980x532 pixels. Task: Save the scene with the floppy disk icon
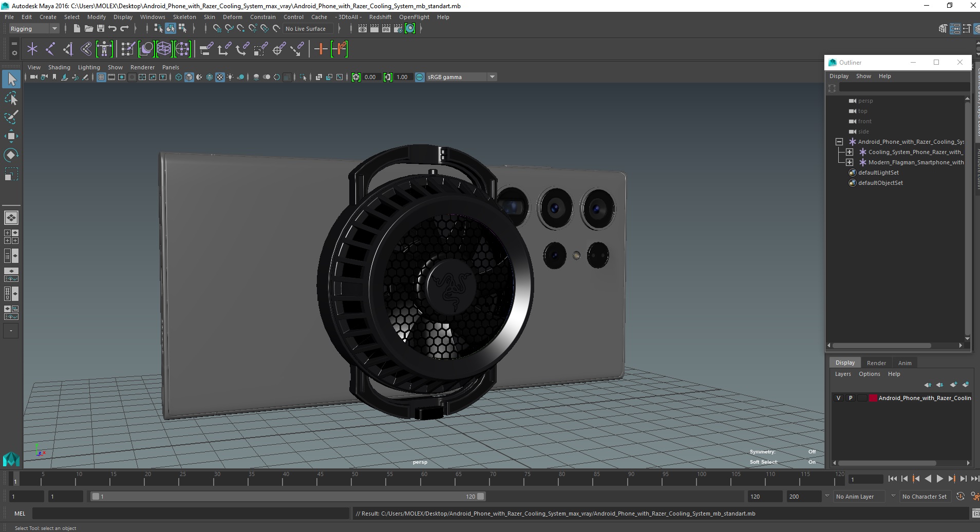click(x=100, y=29)
